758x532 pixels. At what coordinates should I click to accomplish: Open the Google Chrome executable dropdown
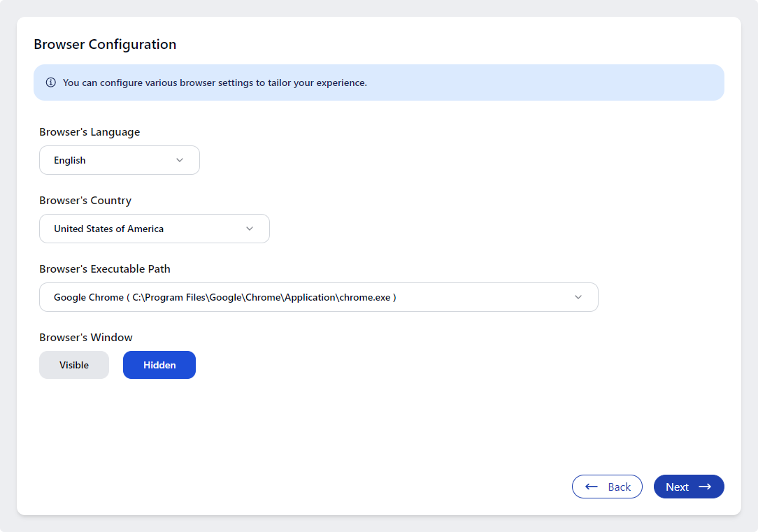[318, 297]
